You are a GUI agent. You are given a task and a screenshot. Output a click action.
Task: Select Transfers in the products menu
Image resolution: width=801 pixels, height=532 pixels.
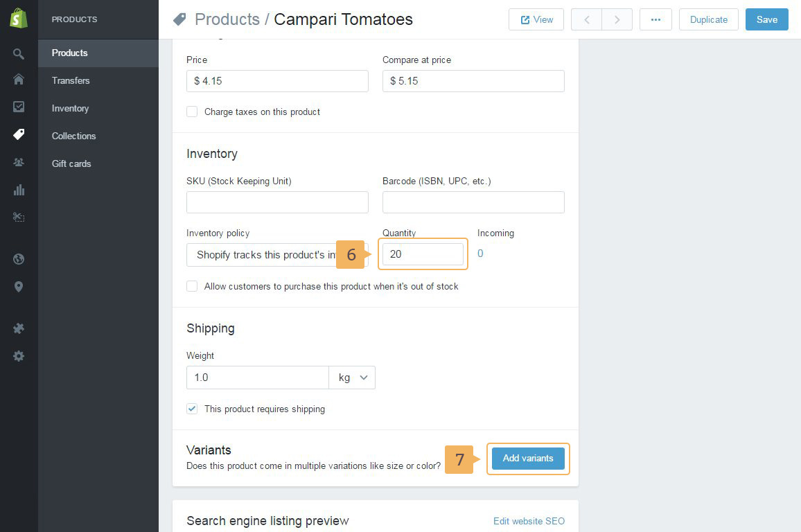(71, 80)
